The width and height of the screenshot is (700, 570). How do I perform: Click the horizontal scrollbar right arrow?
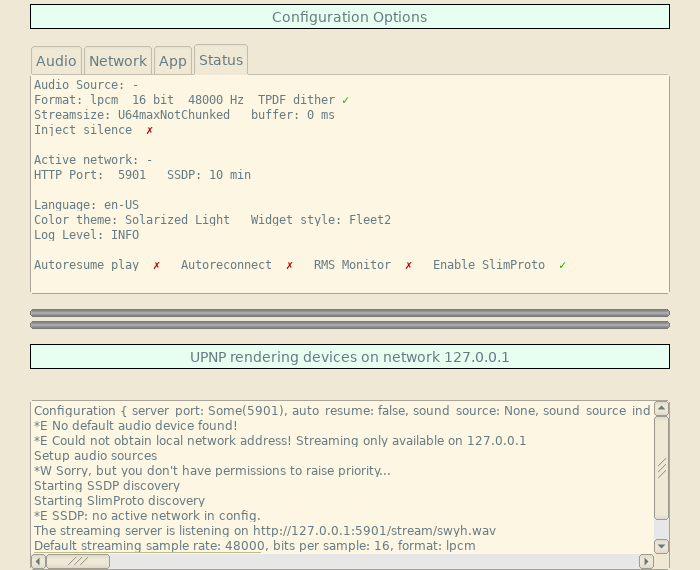[x=646, y=561]
